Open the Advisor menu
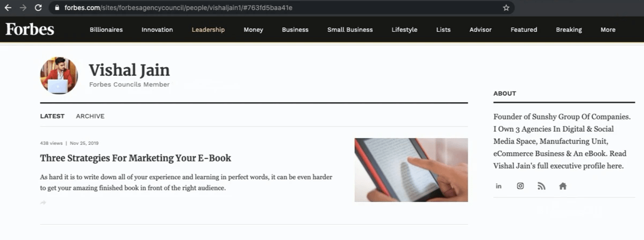 (x=481, y=30)
